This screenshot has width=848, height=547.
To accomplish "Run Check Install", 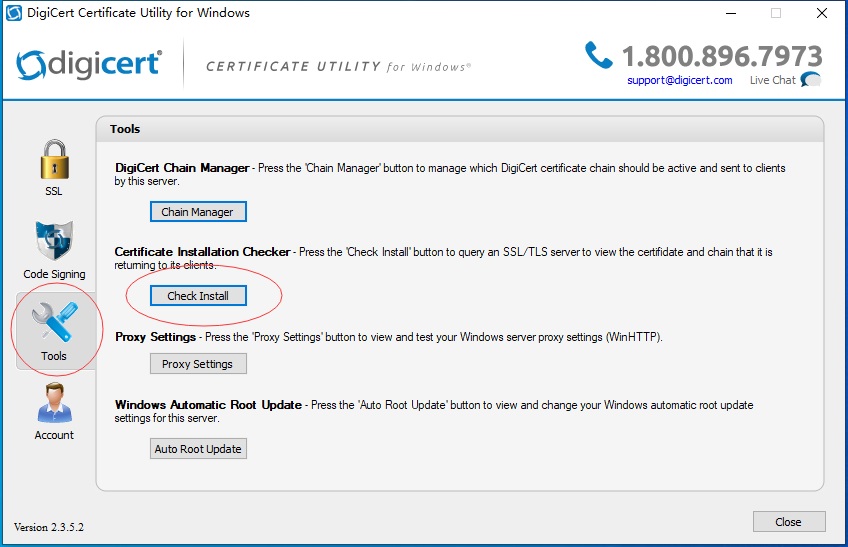I will click(x=198, y=296).
